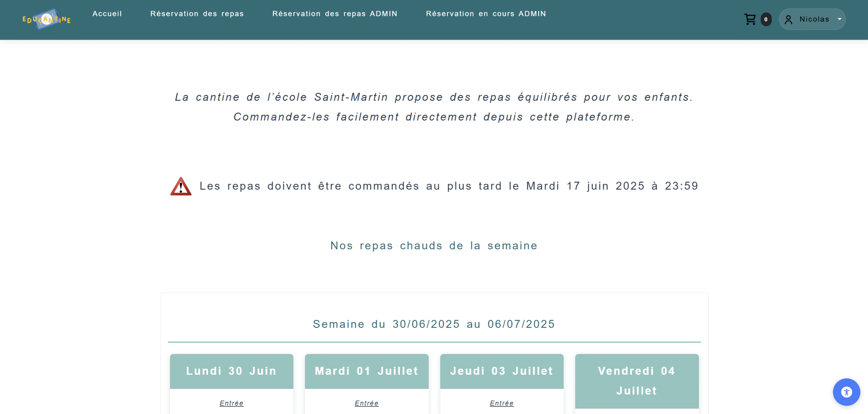The width and height of the screenshot is (868, 414).
Task: Click Entrée link under Jeudi 03 Juillet
Action: [x=502, y=403]
